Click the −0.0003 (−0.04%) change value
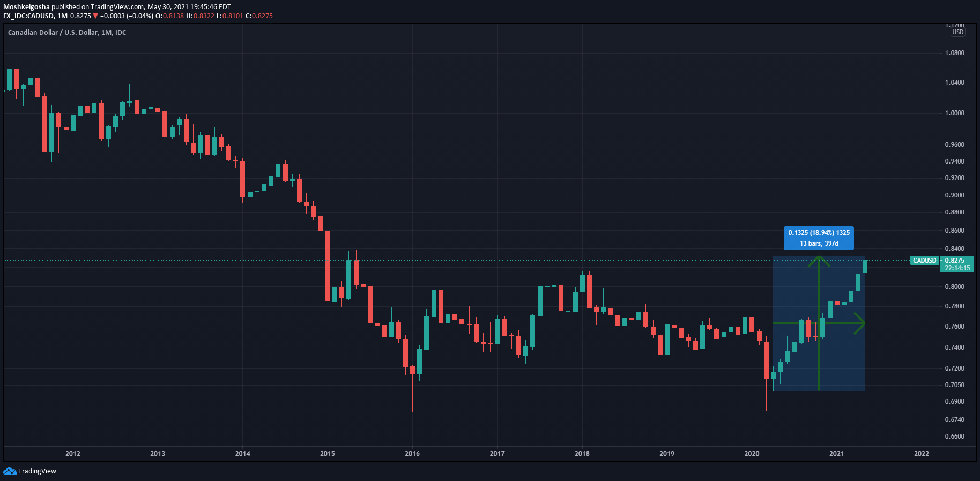980x481 pixels. [x=127, y=16]
